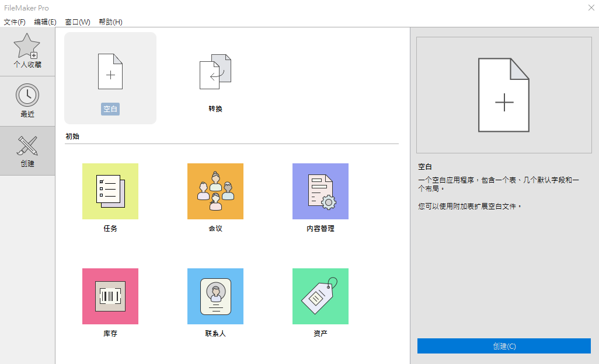Screen dimensions: 599x364
Task: Open the 帮助(H) menu
Action: coord(110,22)
